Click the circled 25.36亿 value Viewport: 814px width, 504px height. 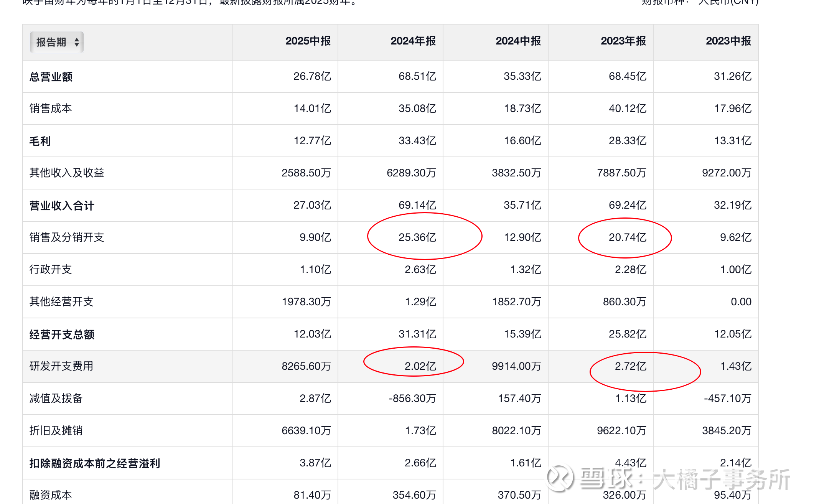(x=417, y=237)
